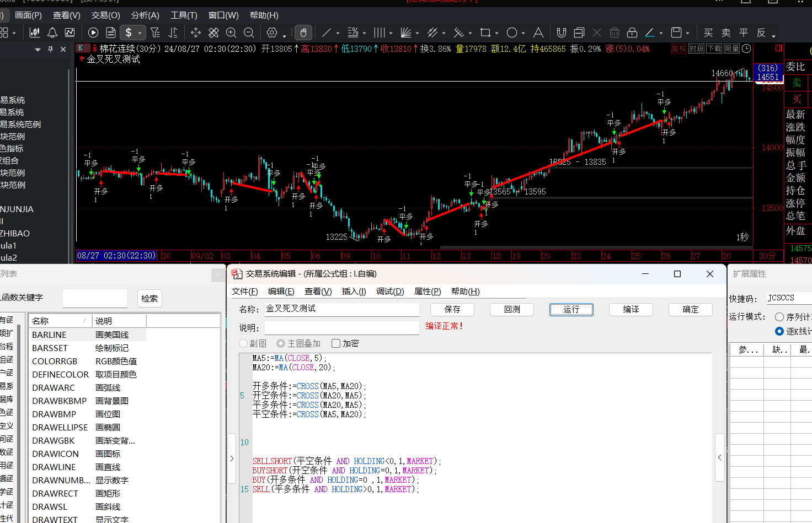Click the 运行 button
The image size is (812, 523).
pos(571,310)
